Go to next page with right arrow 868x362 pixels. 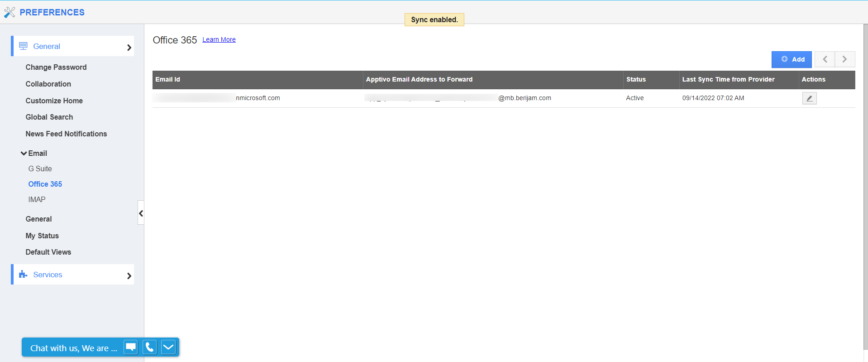coord(845,59)
